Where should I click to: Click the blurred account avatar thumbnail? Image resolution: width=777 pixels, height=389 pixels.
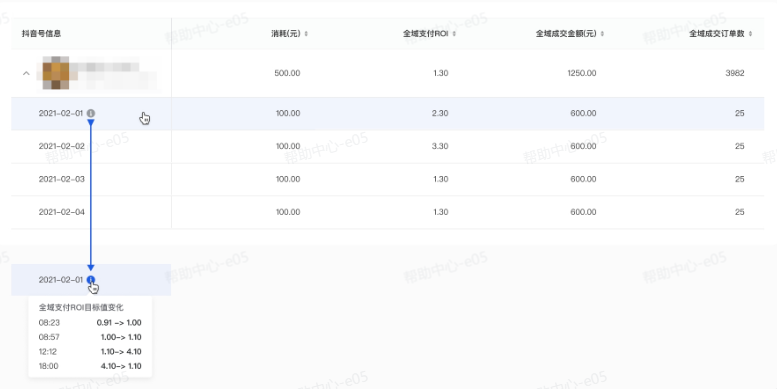(x=56, y=73)
